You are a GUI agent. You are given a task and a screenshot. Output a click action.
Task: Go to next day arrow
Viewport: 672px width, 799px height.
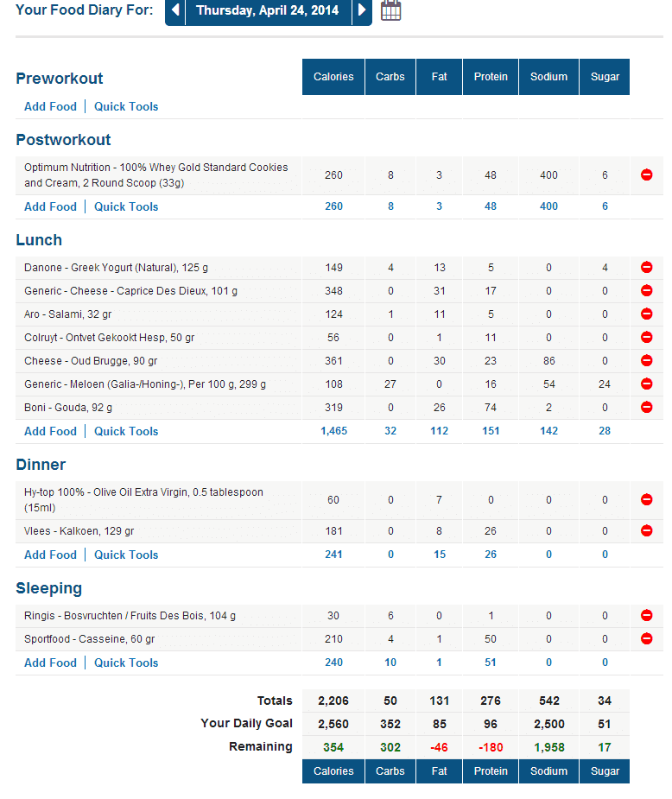coord(363,11)
